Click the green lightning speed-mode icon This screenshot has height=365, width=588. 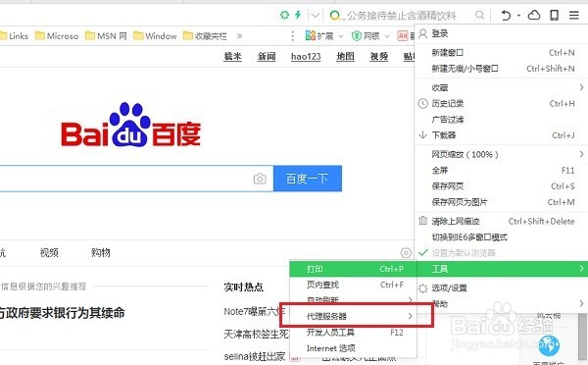click(298, 15)
